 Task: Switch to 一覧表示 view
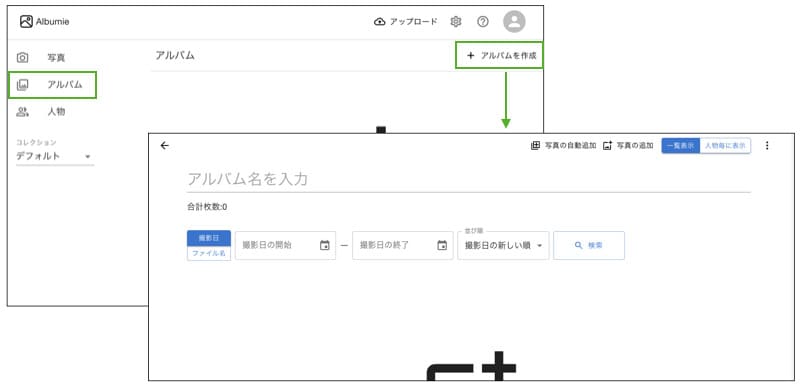(x=680, y=146)
